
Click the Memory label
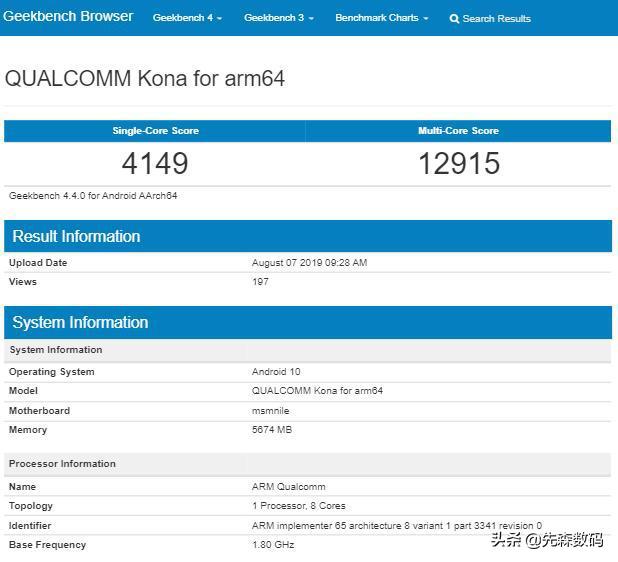(28, 430)
